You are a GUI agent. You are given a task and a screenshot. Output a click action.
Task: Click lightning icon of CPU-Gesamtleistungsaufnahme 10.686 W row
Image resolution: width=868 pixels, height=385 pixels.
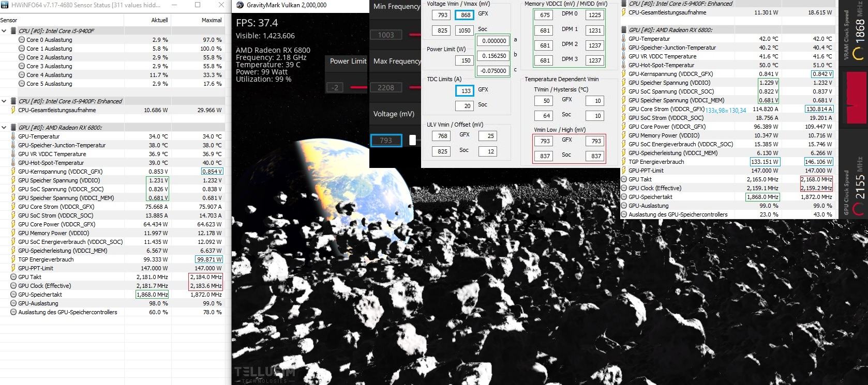tap(13, 110)
